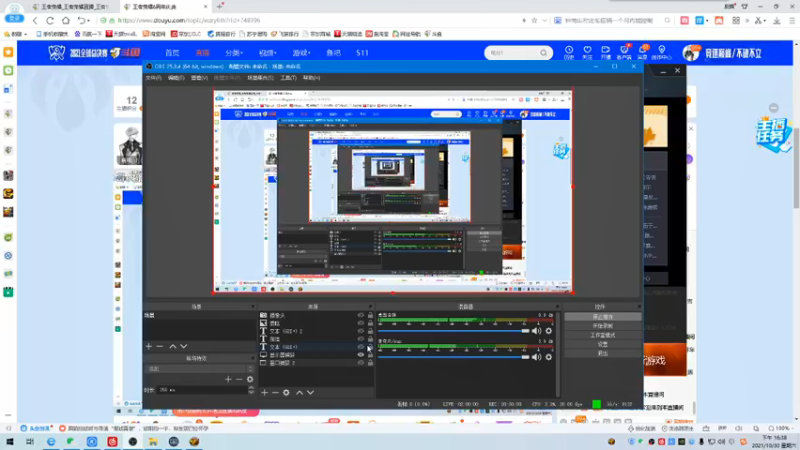Add a new scene with the plus icon
This screenshot has height=450, width=800.
(148, 346)
